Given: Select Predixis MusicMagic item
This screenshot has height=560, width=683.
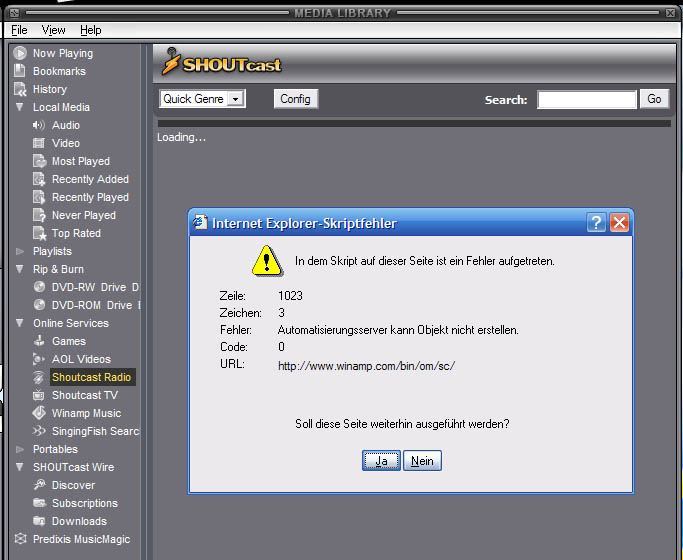Looking at the screenshot, I should 81,539.
